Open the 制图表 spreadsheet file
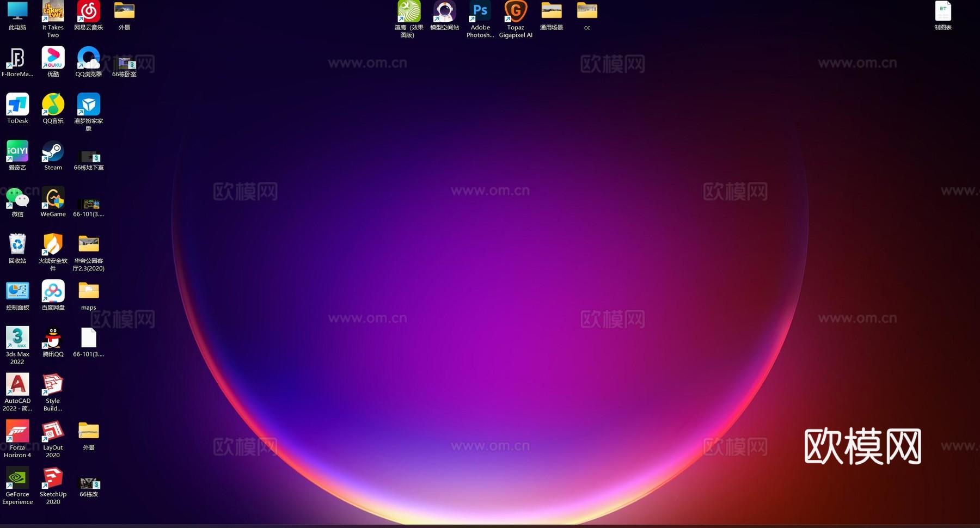The width and height of the screenshot is (980, 528). pos(943,12)
